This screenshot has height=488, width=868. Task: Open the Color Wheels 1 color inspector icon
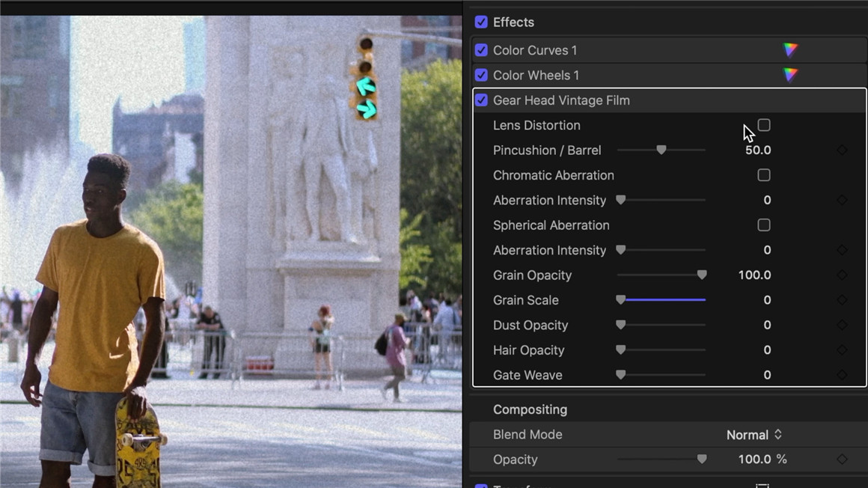click(x=790, y=75)
